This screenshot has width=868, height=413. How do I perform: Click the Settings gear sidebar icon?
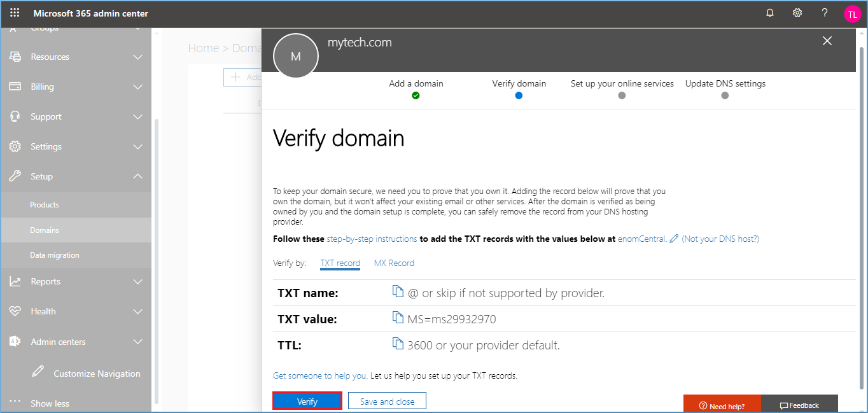pyautogui.click(x=15, y=146)
